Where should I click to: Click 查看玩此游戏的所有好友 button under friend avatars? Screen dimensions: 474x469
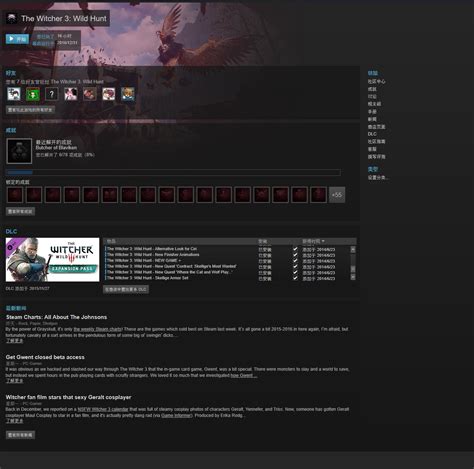point(30,110)
